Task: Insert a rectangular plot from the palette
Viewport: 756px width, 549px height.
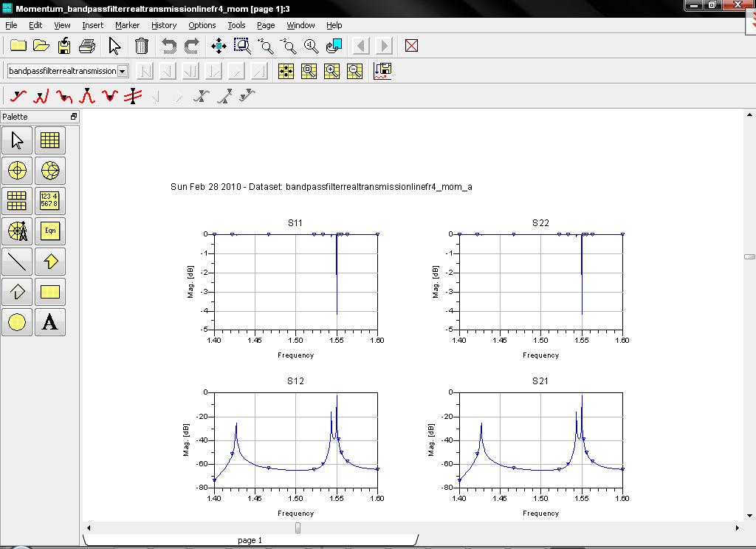Action: click(49, 140)
